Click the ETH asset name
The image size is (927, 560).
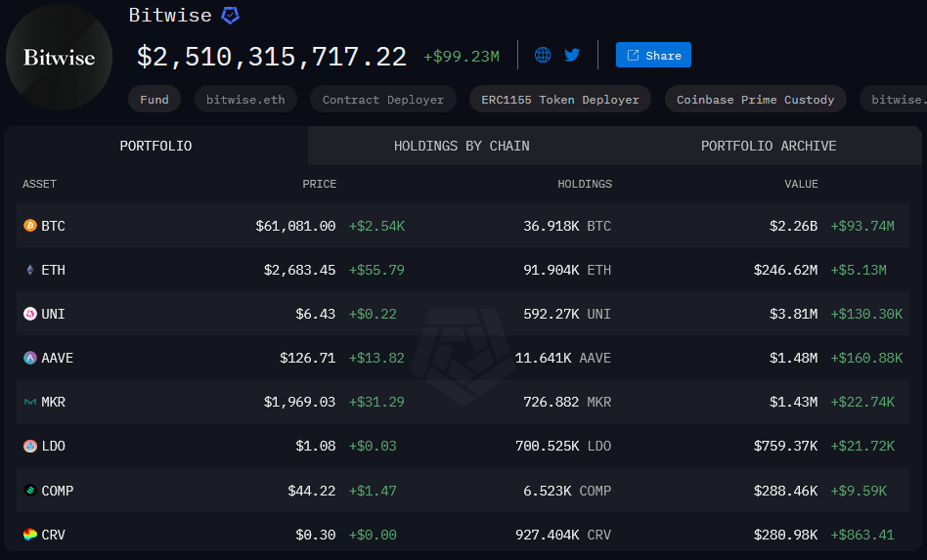tap(53, 270)
